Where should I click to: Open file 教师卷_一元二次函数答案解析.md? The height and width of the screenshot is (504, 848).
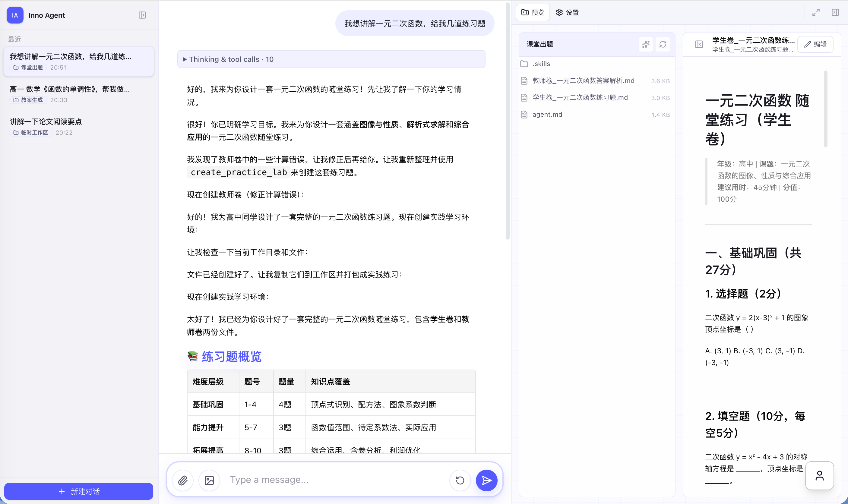click(596, 80)
